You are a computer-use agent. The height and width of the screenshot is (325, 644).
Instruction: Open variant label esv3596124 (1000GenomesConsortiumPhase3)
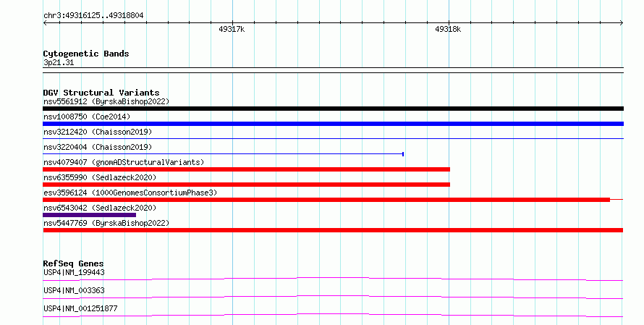click(x=130, y=193)
